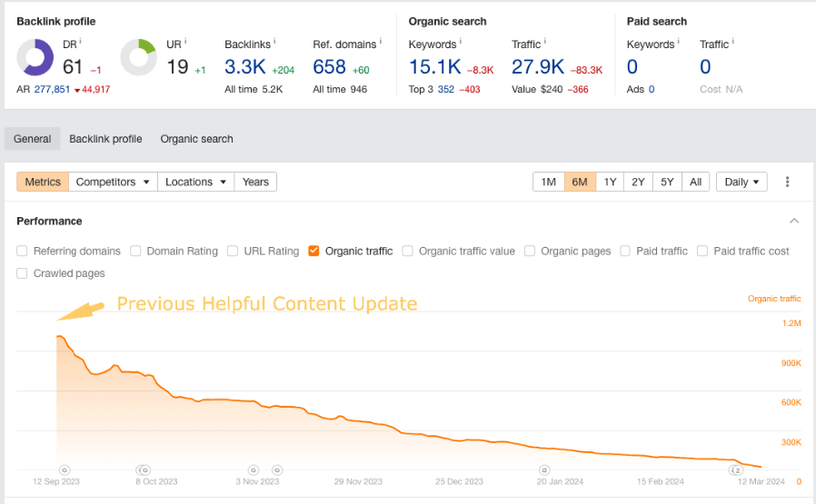The height and width of the screenshot is (504, 816).
Task: Collapse the Performance section chevron
Action: point(794,221)
